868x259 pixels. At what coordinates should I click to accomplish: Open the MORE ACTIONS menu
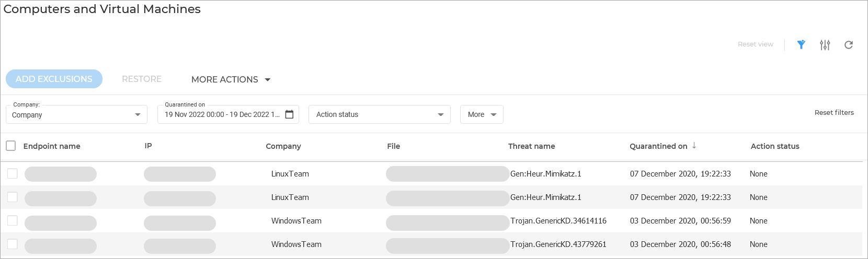[x=231, y=79]
